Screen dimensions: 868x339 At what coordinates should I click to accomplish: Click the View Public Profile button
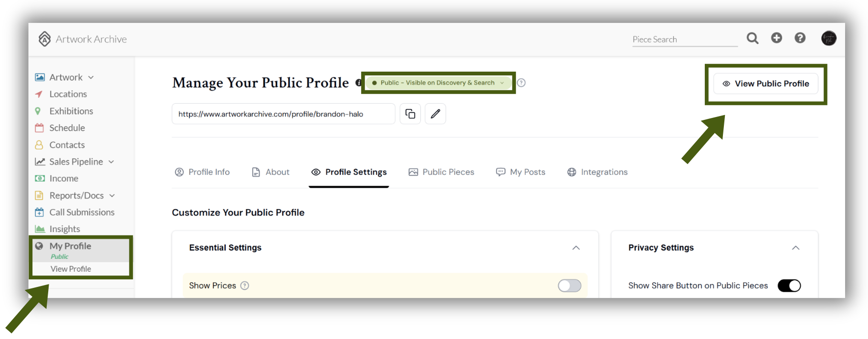tap(766, 84)
